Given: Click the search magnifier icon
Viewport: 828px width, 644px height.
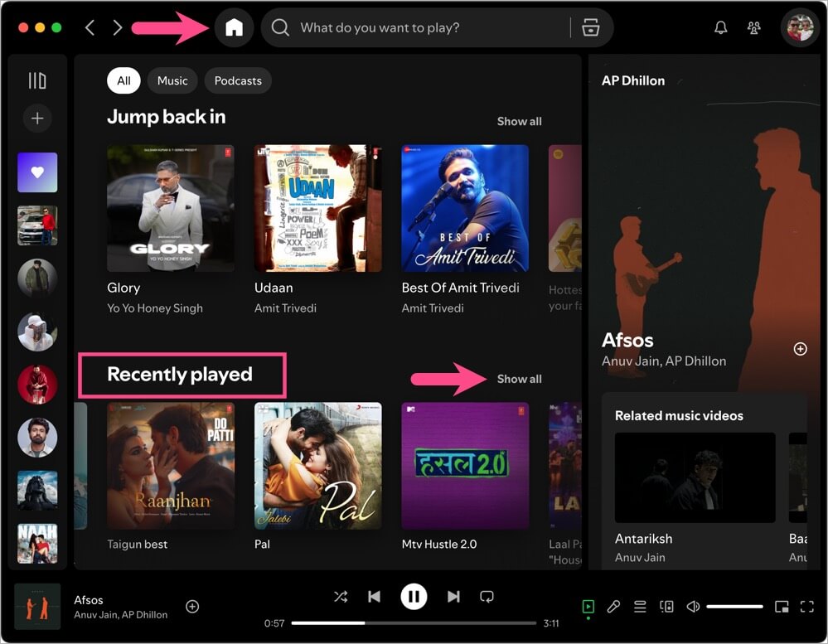Looking at the screenshot, I should pyautogui.click(x=280, y=27).
